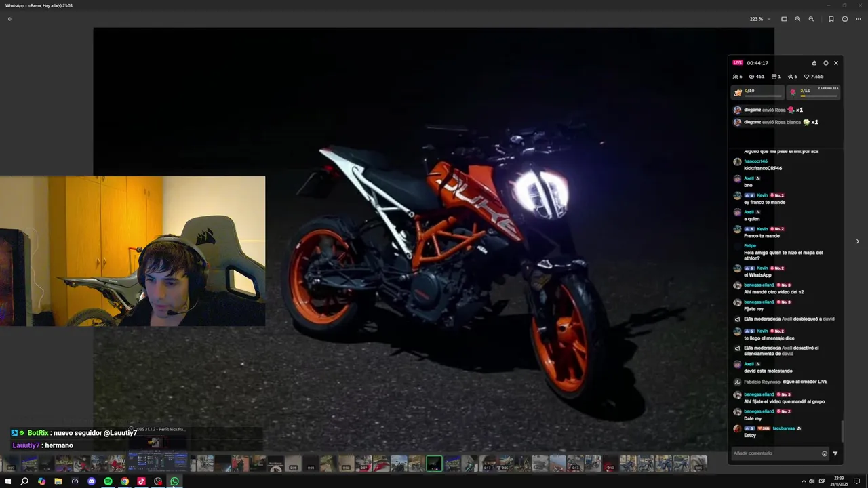The image size is (868, 488).
Task: Open Felipe's profile from the chat
Action: (749, 246)
